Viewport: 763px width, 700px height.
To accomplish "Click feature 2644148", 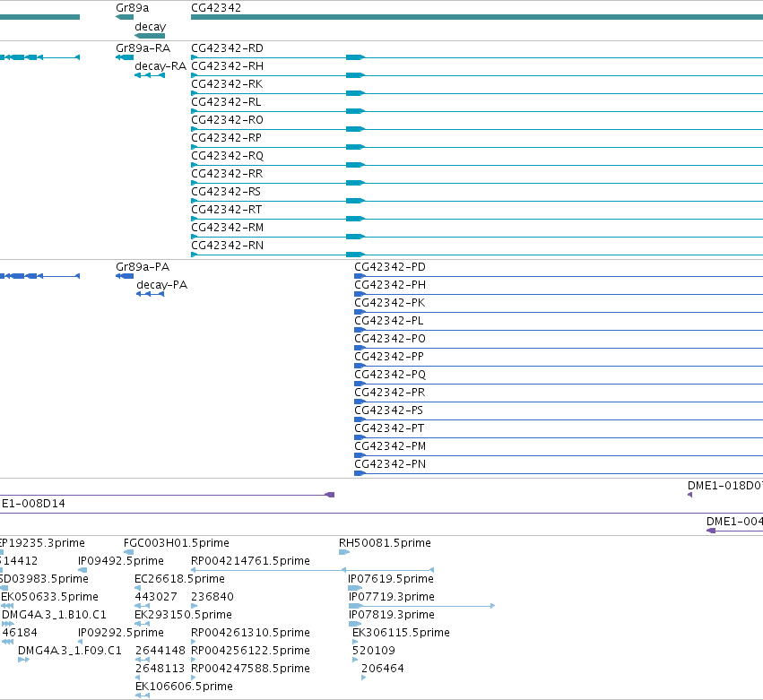I will (x=160, y=652).
